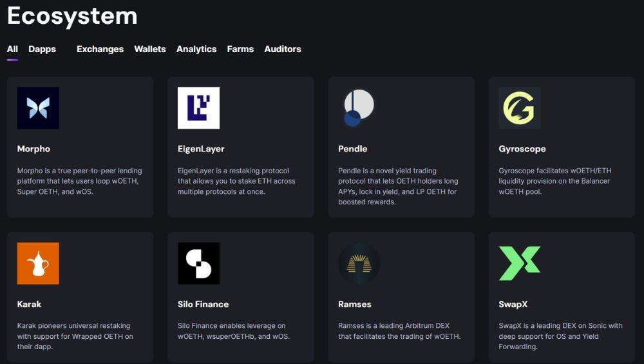Open the Silo Finance title link
644x364 pixels.
coord(203,304)
